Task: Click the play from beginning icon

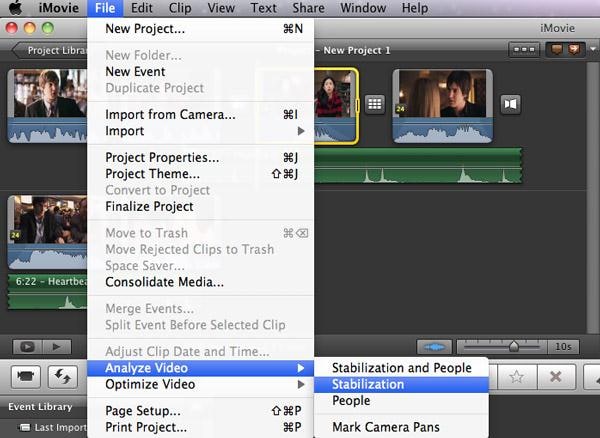Action: 26,346
